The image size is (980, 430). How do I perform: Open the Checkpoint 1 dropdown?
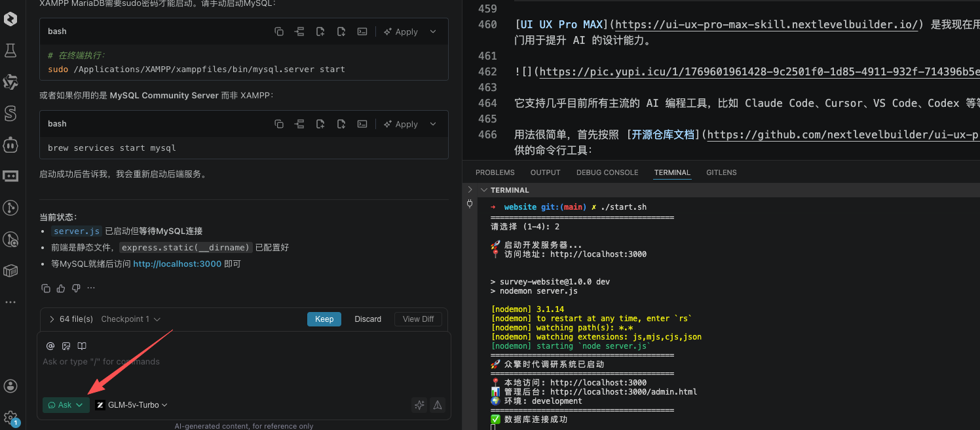coord(131,319)
